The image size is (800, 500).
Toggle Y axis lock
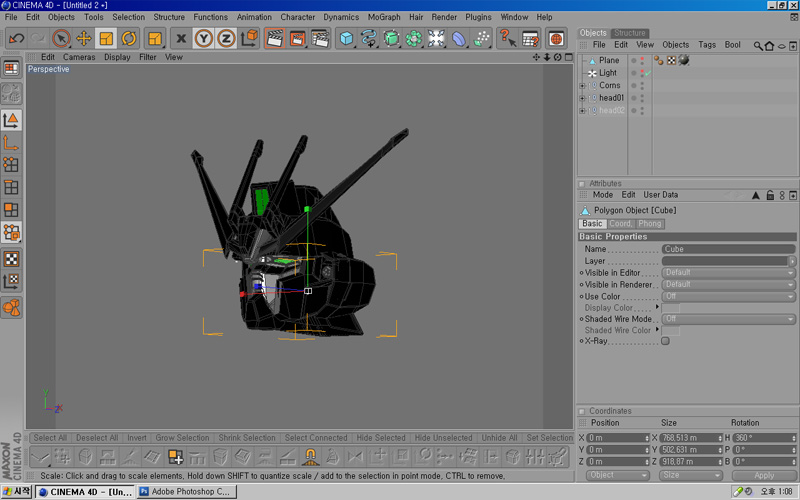204,38
